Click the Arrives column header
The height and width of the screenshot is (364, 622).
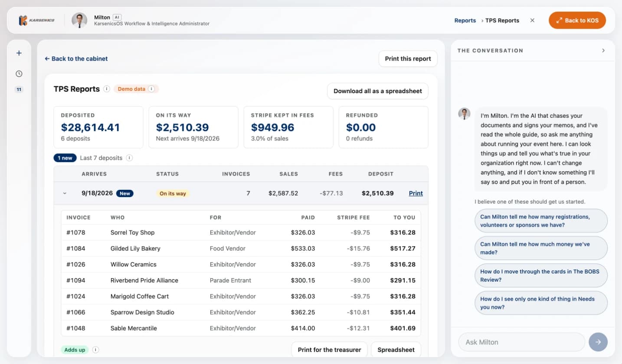tap(94, 174)
